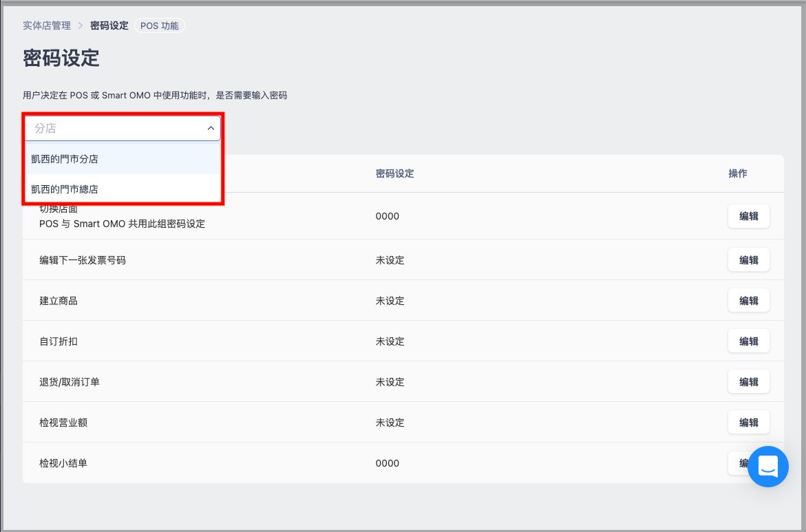Click 编辑 in the 检视营业额 row
The image size is (806, 532).
[748, 422]
